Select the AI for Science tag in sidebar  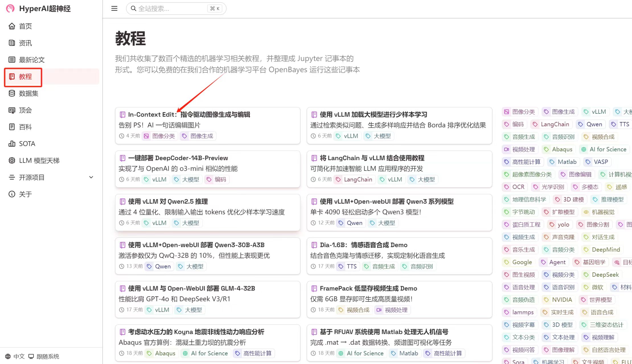coord(604,149)
